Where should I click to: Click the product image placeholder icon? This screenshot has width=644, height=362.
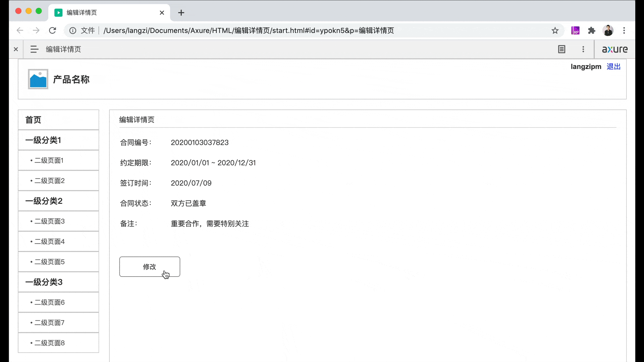(x=38, y=79)
